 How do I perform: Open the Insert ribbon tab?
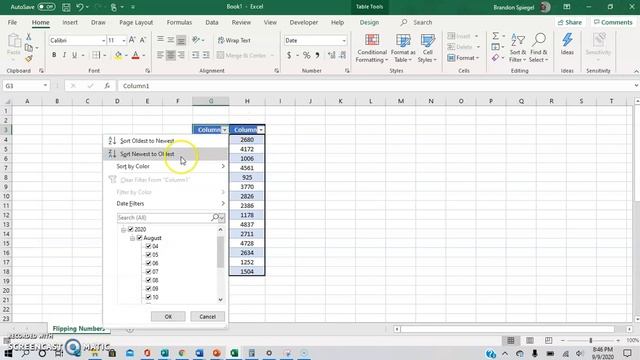tap(70, 22)
